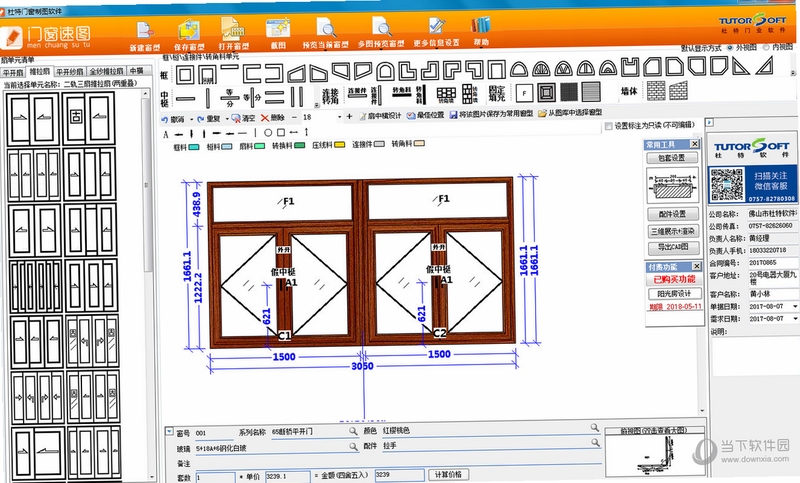
Task: Open the undo history dropdown arrow
Action: coord(191,120)
